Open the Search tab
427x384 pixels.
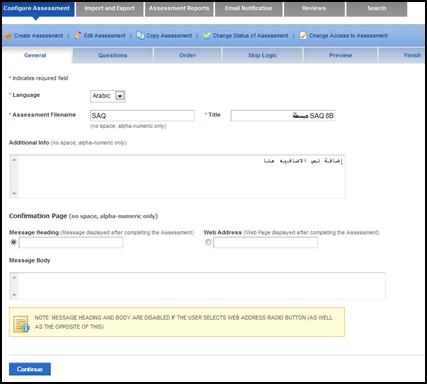tap(377, 9)
